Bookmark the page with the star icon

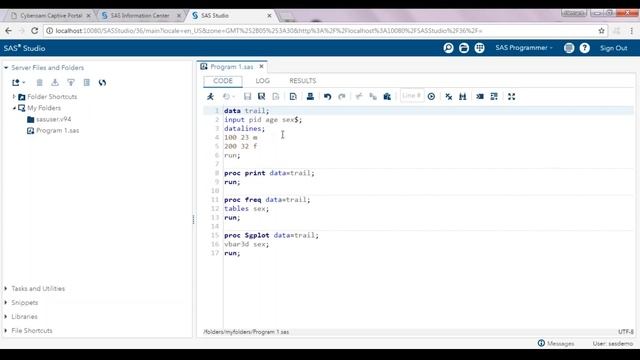click(601, 31)
